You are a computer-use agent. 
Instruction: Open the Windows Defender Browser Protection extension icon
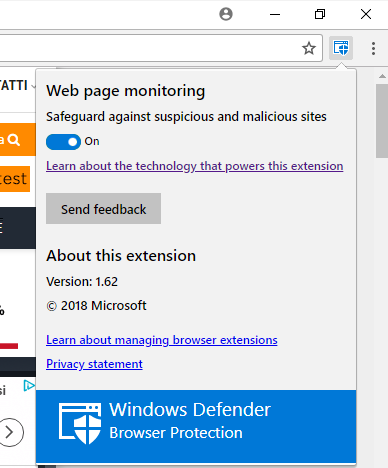tap(341, 48)
